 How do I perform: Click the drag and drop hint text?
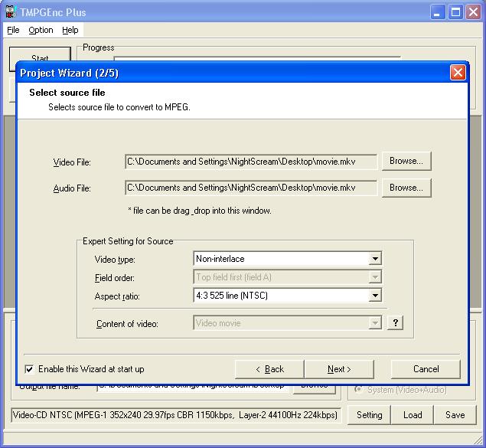coord(200,211)
